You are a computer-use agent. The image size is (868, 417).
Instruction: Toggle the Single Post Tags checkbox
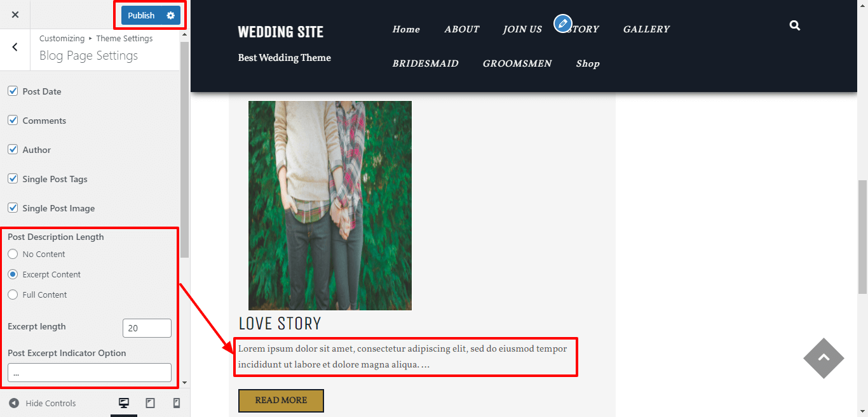coord(13,178)
